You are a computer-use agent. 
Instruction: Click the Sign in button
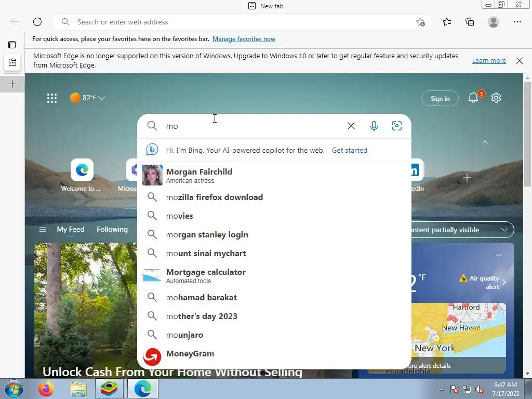click(440, 98)
